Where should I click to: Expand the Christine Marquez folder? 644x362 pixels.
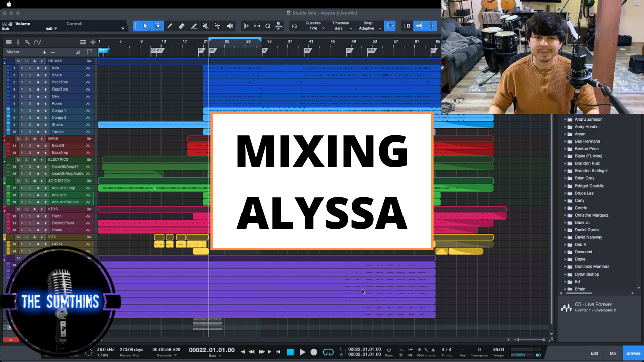tap(565, 215)
